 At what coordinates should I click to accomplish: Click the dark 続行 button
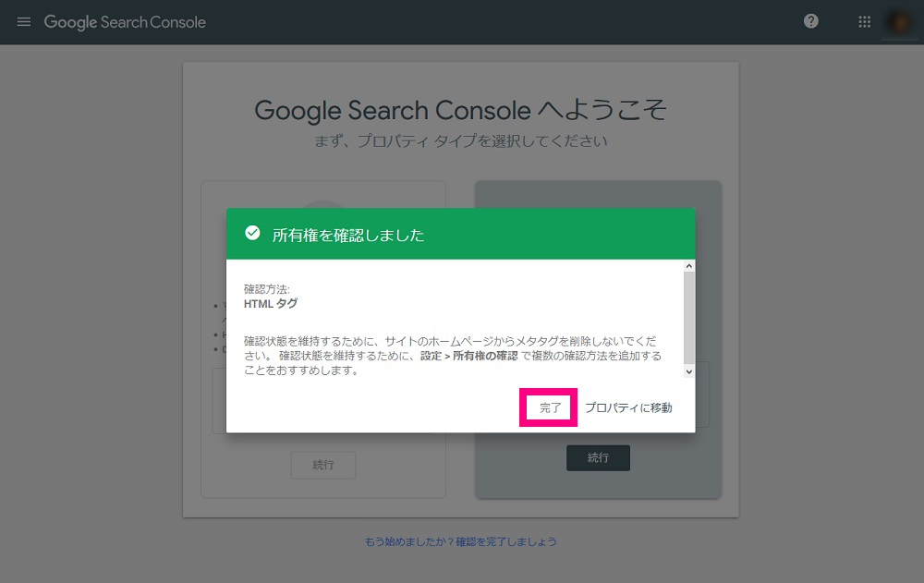[598, 457]
